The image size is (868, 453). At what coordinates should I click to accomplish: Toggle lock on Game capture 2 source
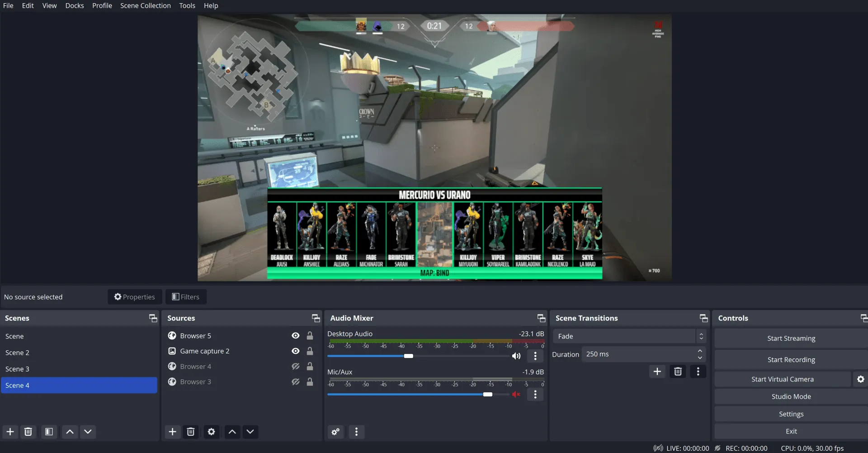click(x=310, y=351)
